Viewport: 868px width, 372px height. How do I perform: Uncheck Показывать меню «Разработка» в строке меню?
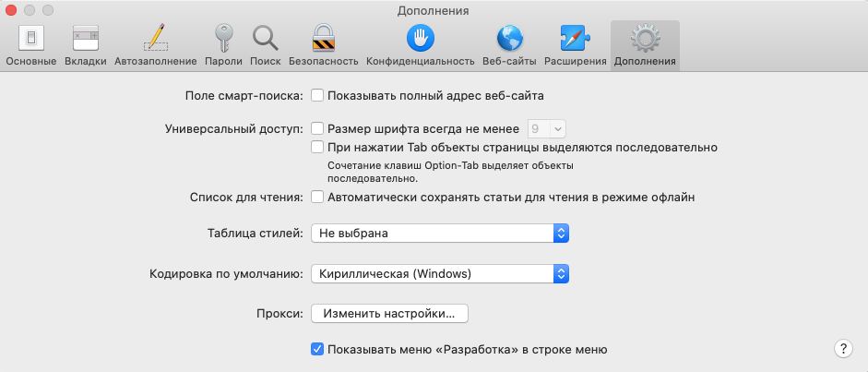click(x=317, y=349)
